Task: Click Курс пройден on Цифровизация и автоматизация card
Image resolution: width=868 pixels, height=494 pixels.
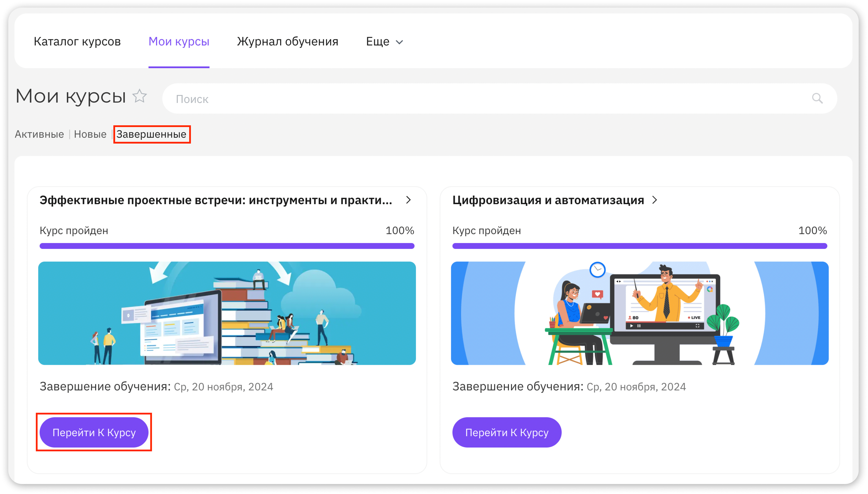Action: pyautogui.click(x=487, y=230)
